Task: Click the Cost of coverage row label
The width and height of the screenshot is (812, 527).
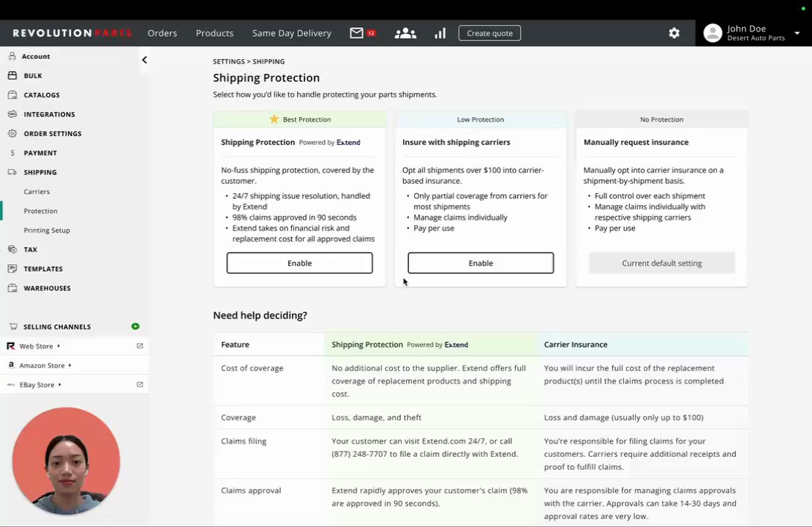Action: coord(252,368)
